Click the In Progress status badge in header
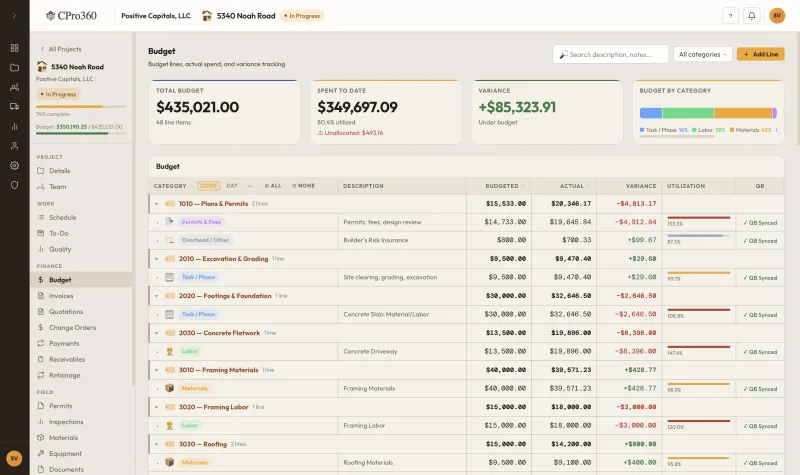The image size is (800, 475). [303, 16]
